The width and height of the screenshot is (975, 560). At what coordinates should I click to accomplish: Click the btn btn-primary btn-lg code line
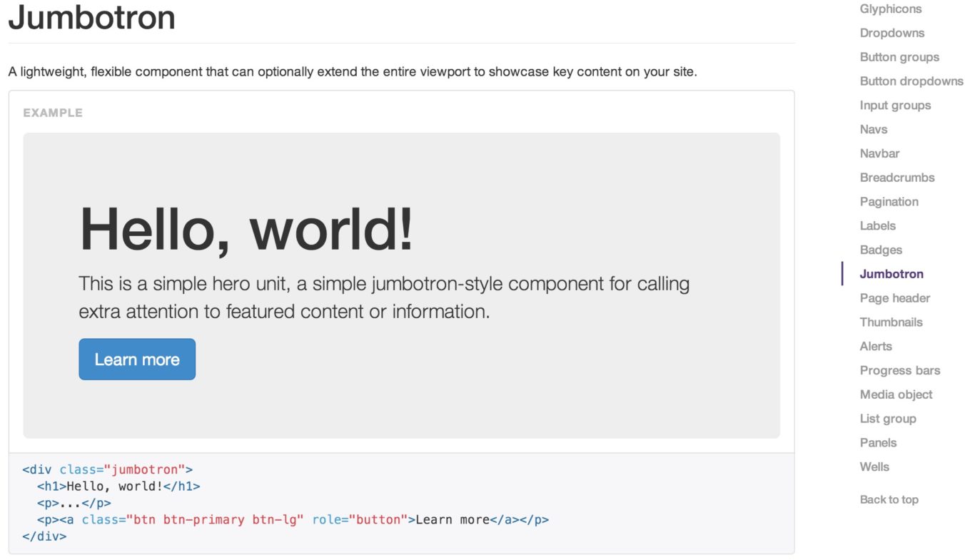point(293,520)
